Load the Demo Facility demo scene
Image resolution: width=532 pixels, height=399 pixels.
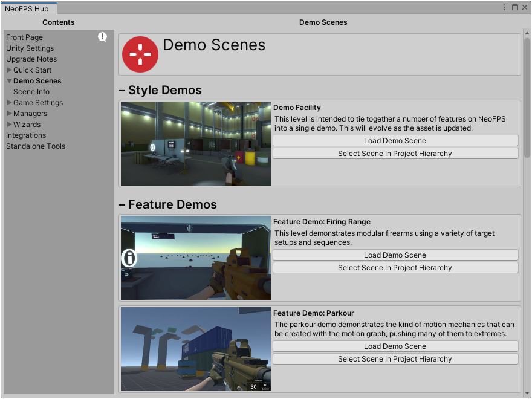tap(395, 141)
